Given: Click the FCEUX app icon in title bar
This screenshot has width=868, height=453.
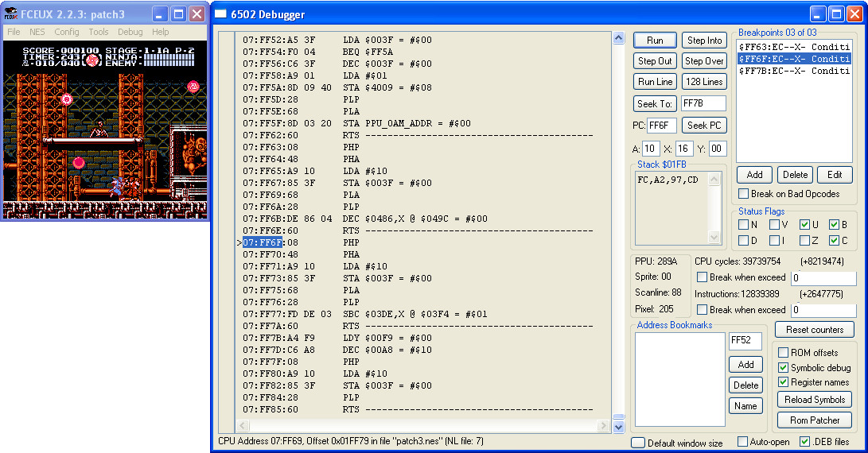Looking at the screenshot, I should [10, 14].
